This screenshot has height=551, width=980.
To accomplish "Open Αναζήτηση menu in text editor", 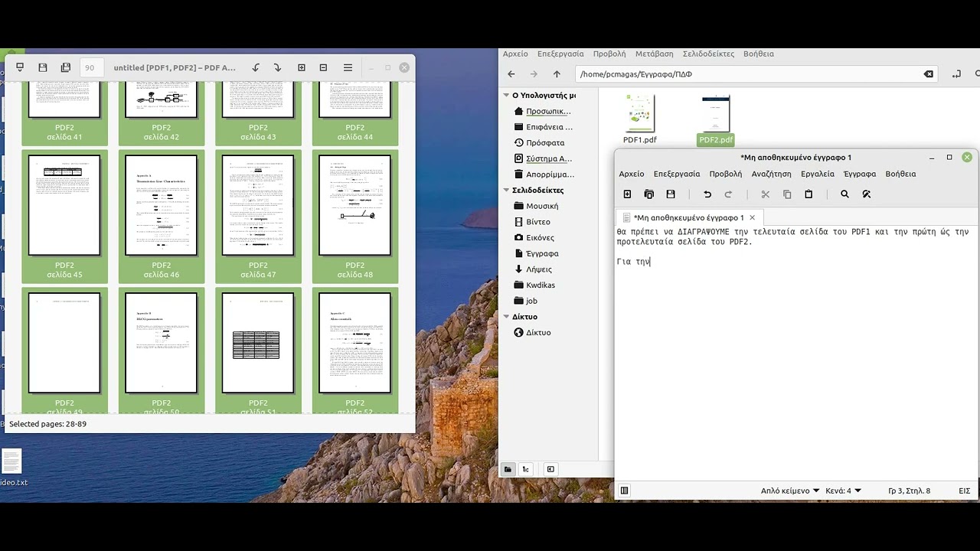I will tap(771, 174).
